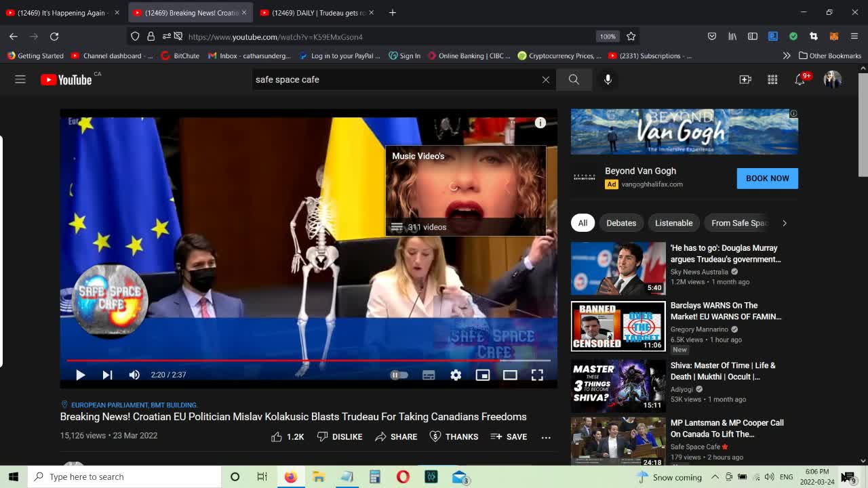Toggle subtitles/closed captions
This screenshot has height=488, width=868.
[x=429, y=375]
